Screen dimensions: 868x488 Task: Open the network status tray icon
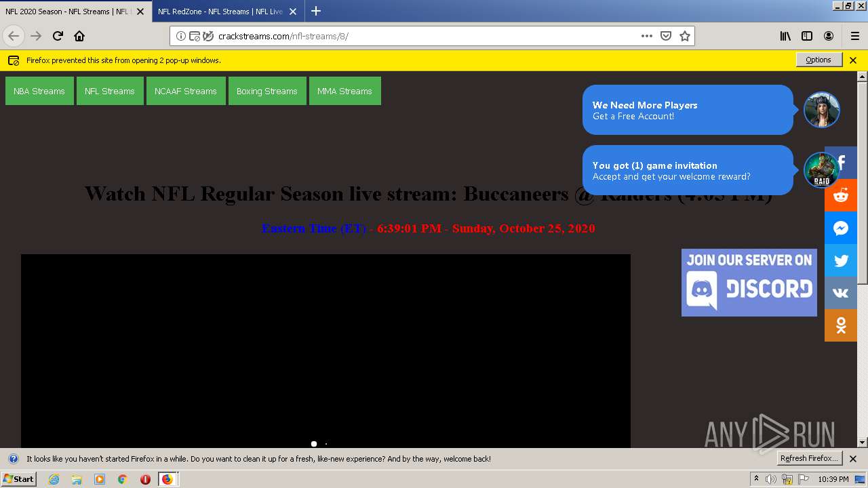tap(787, 479)
